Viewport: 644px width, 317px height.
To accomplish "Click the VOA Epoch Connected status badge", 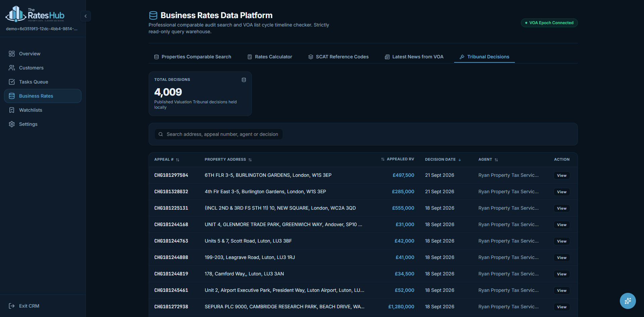I will pyautogui.click(x=549, y=23).
